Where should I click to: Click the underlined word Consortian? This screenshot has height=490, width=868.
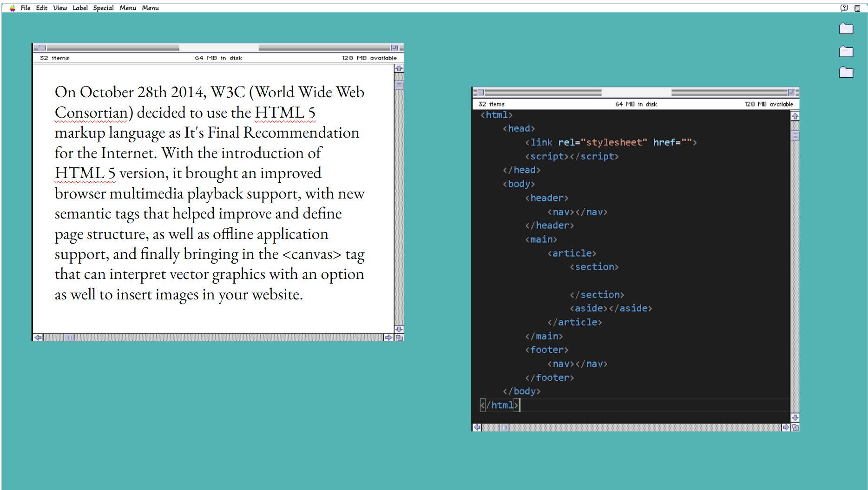coord(90,112)
